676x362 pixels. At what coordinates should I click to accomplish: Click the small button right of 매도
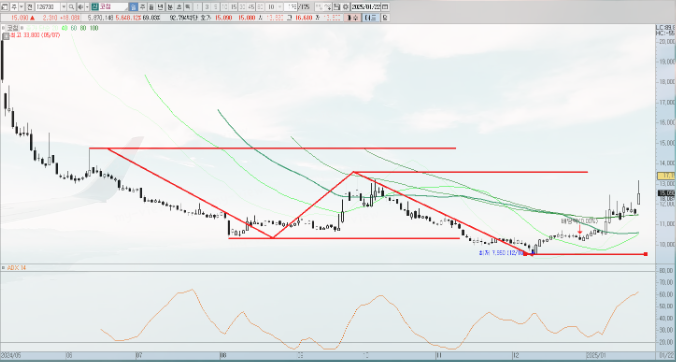385,18
